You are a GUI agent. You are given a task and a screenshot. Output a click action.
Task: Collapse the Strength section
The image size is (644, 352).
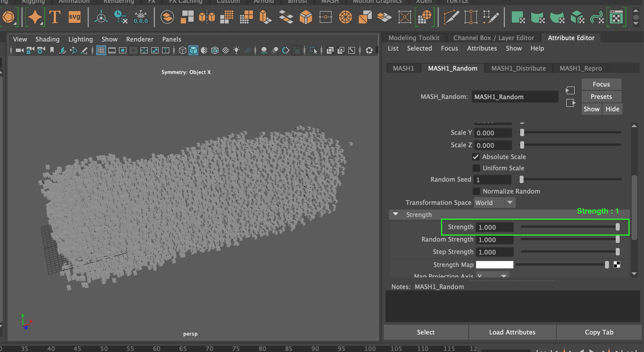point(395,214)
